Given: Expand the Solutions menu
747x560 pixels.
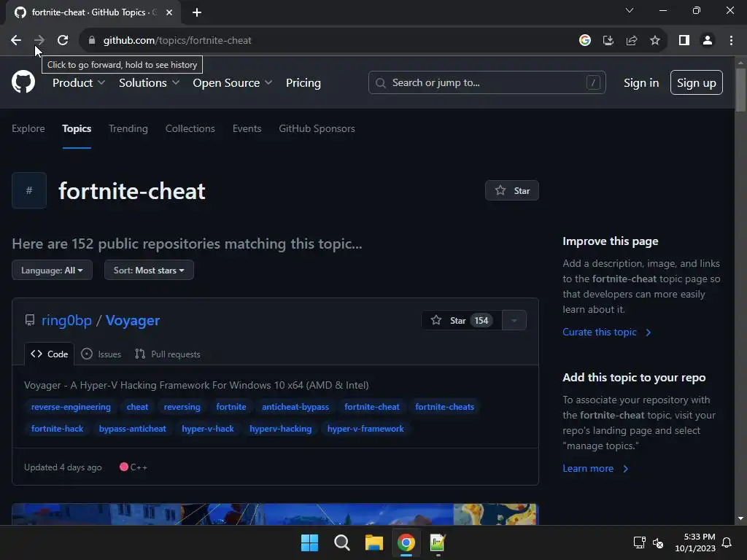Looking at the screenshot, I should (149, 83).
